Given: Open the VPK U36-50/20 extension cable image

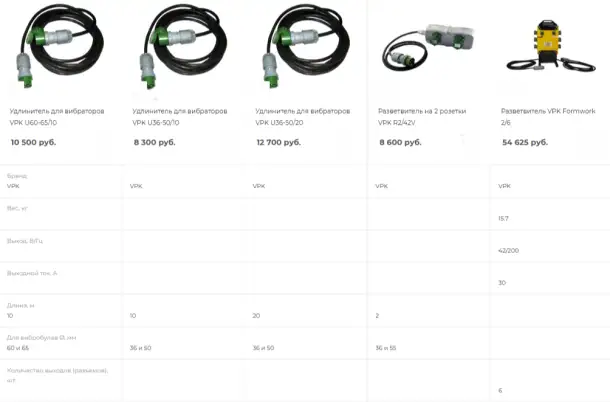Looking at the screenshot, I should pyautogui.click(x=307, y=46).
